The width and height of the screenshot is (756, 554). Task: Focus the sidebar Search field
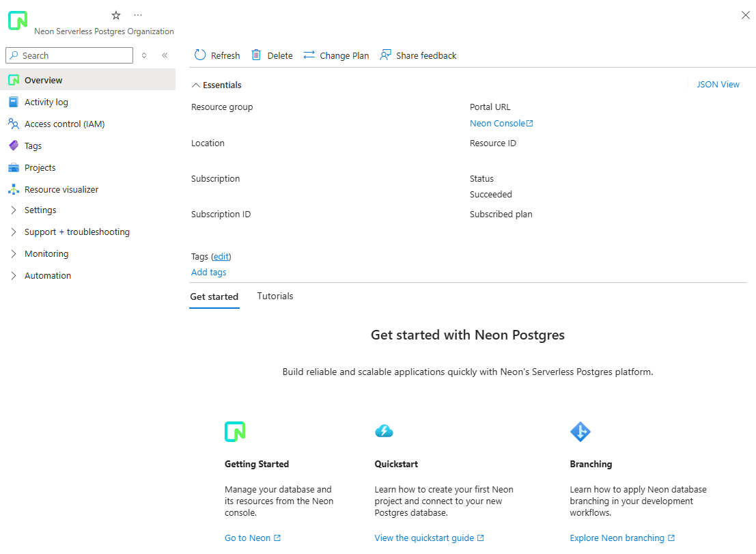tap(70, 55)
